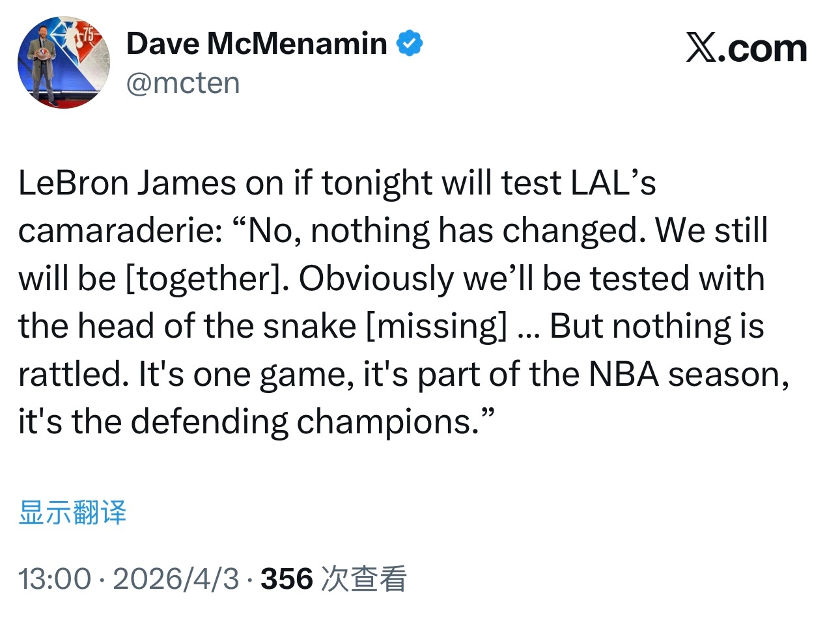Click the 13:00 post time

pos(55,579)
